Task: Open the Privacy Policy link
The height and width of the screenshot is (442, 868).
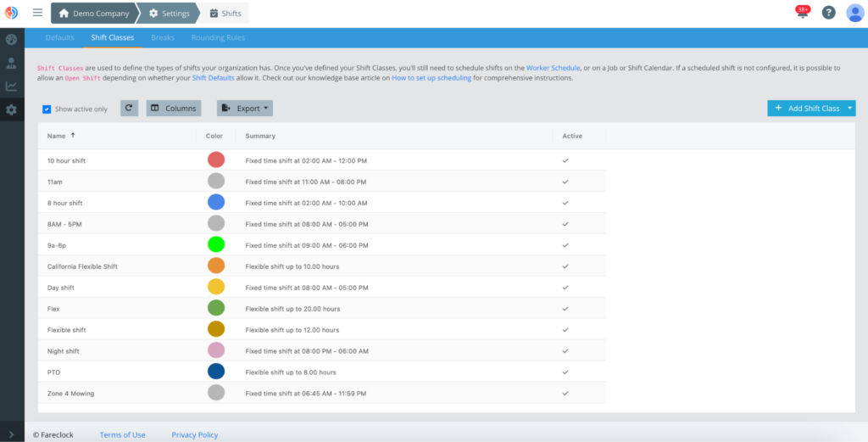Action: click(195, 435)
